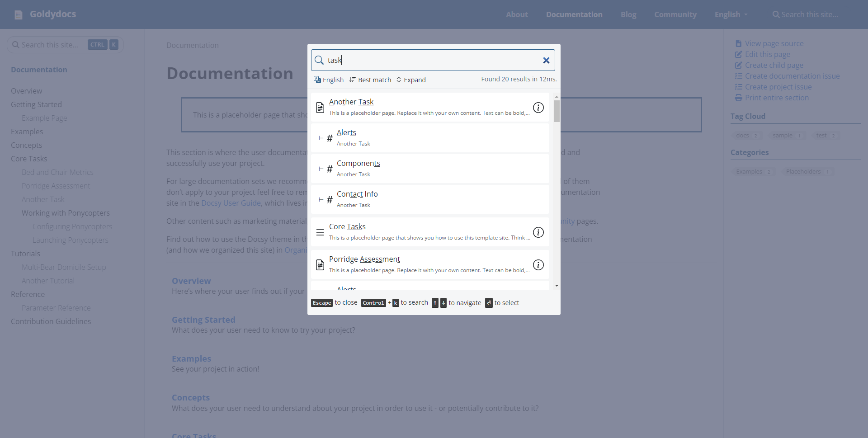The width and height of the screenshot is (868, 438).
Task: Click the Edit this page pencil icon
Action: click(x=738, y=54)
